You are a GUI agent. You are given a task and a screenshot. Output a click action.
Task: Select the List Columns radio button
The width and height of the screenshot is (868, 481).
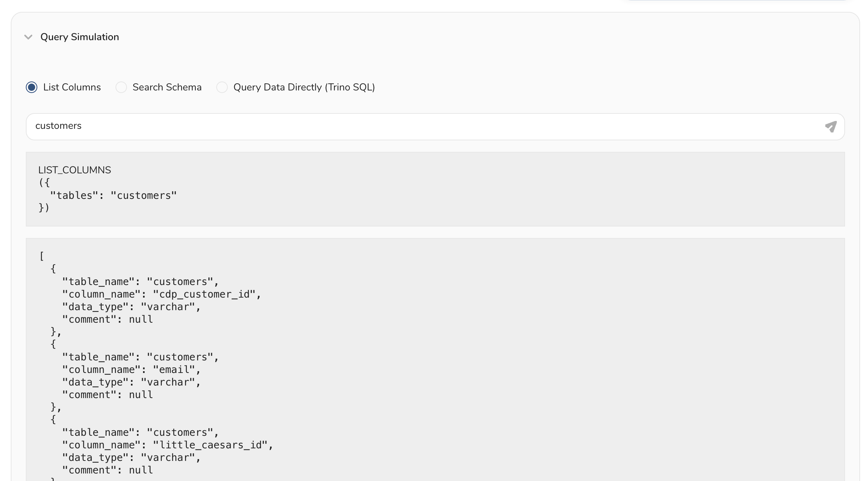click(x=32, y=87)
